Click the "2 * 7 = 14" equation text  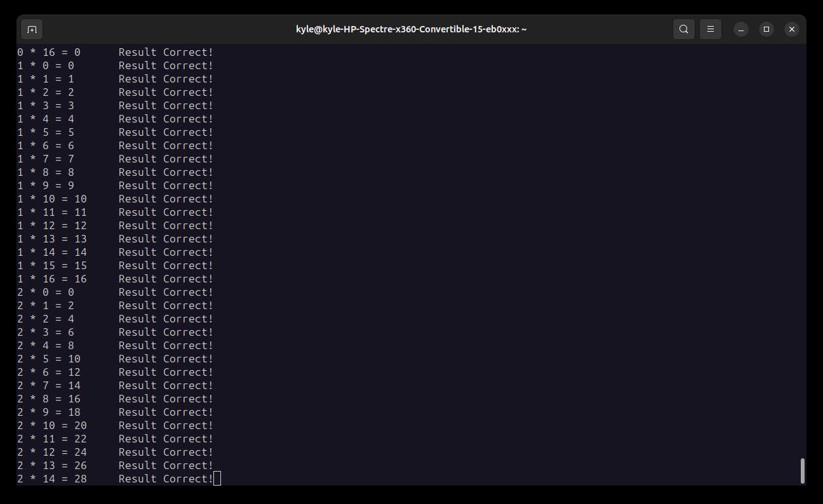click(49, 385)
